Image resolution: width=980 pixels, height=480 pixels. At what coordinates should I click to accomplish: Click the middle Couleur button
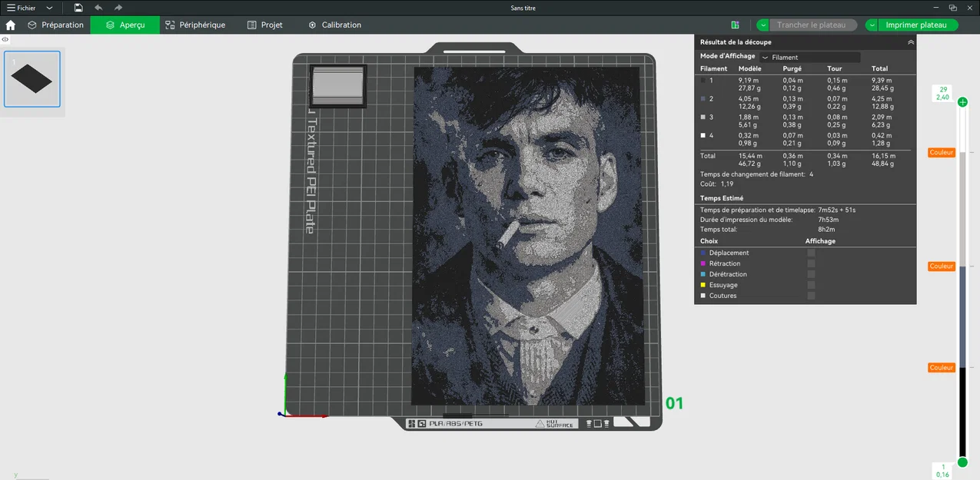941,266
